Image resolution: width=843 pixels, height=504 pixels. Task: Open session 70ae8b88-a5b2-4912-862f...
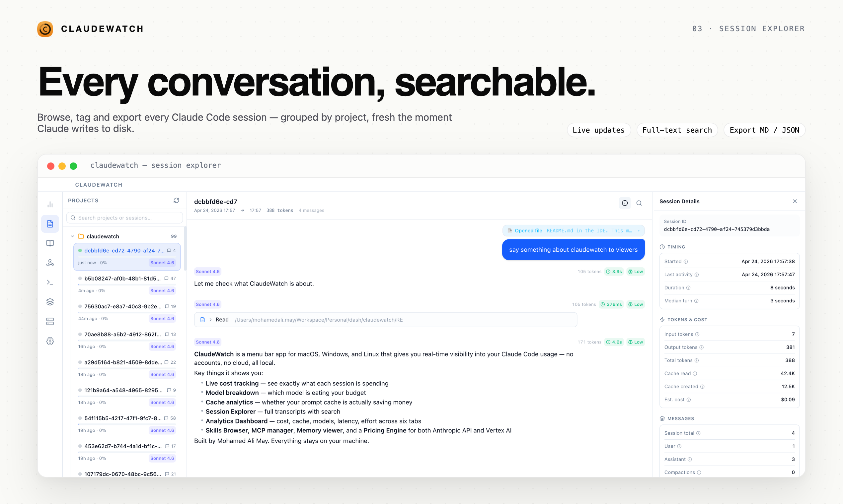tap(127, 340)
